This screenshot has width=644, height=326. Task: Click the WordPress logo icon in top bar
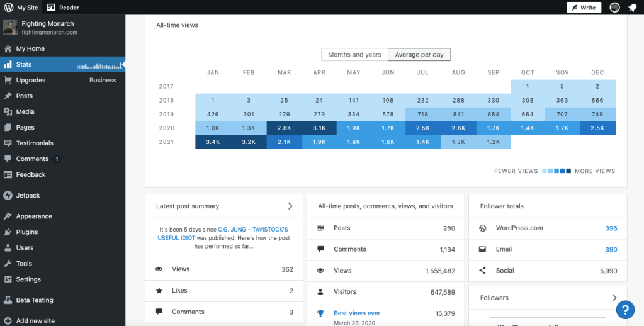click(x=9, y=8)
